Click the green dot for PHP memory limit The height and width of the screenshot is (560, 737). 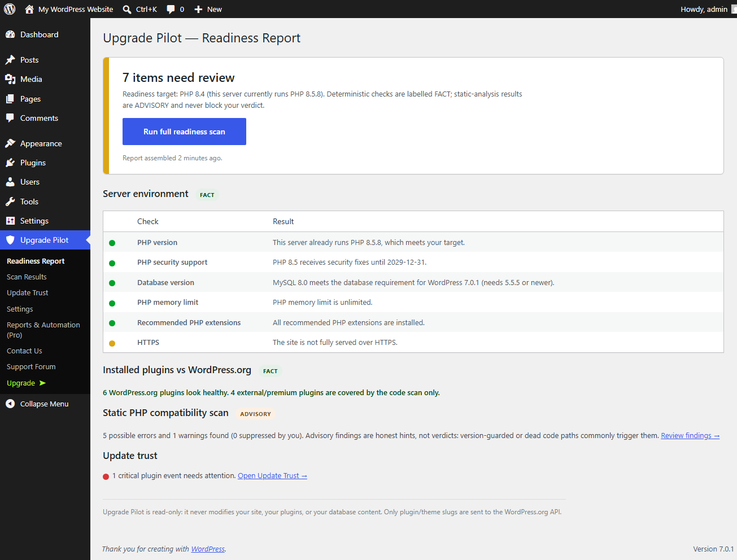pos(112,303)
